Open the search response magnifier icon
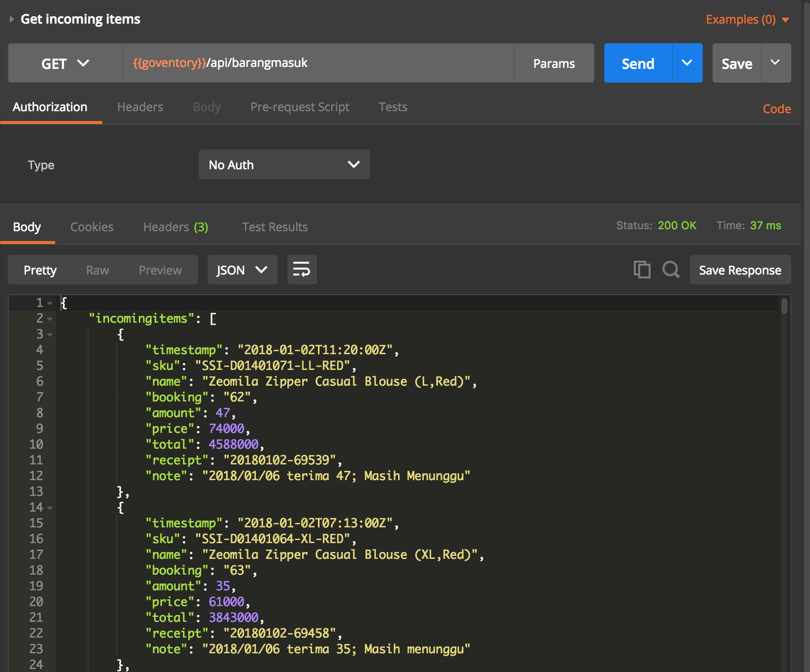The height and width of the screenshot is (672, 810). (671, 270)
